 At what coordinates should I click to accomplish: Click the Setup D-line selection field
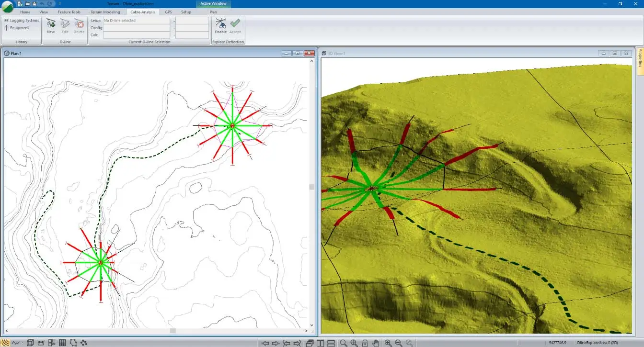pos(137,21)
